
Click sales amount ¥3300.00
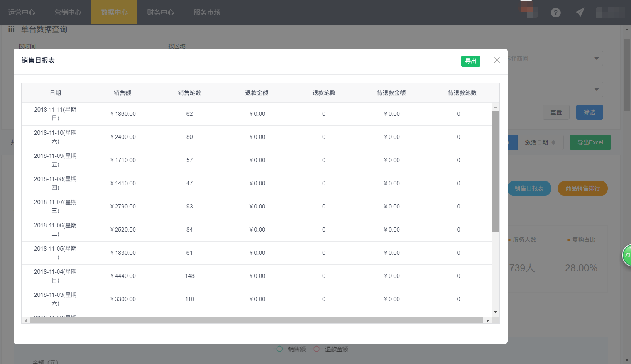(x=123, y=299)
